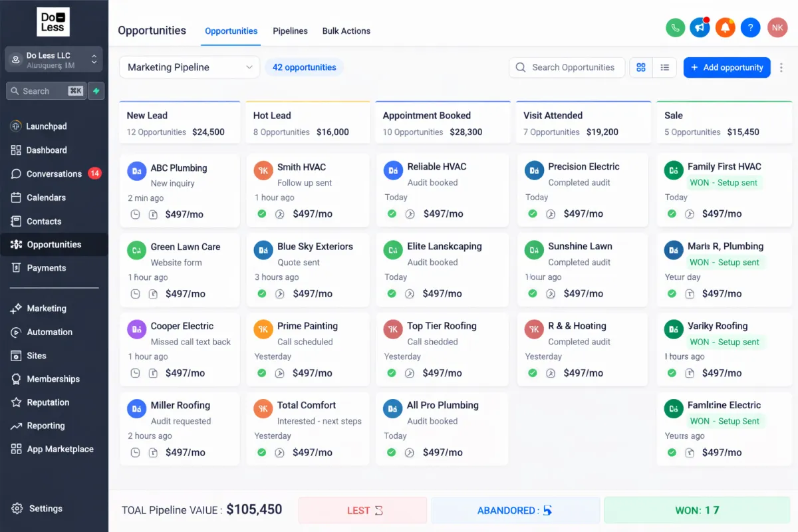The height and width of the screenshot is (532, 798).
Task: Open the three-dot overflow menu near Add opportunity
Action: click(x=782, y=67)
